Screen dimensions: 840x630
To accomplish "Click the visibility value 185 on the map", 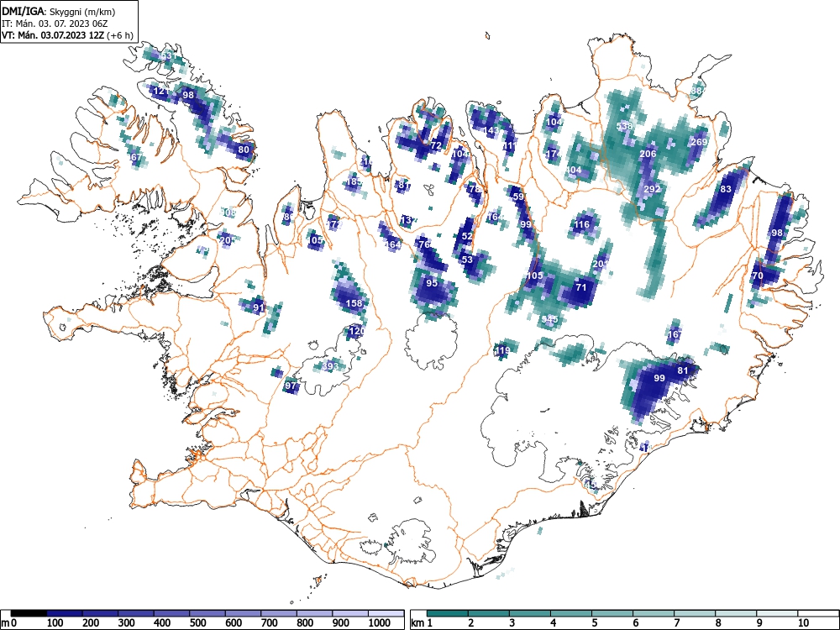I will pyautogui.click(x=354, y=181).
